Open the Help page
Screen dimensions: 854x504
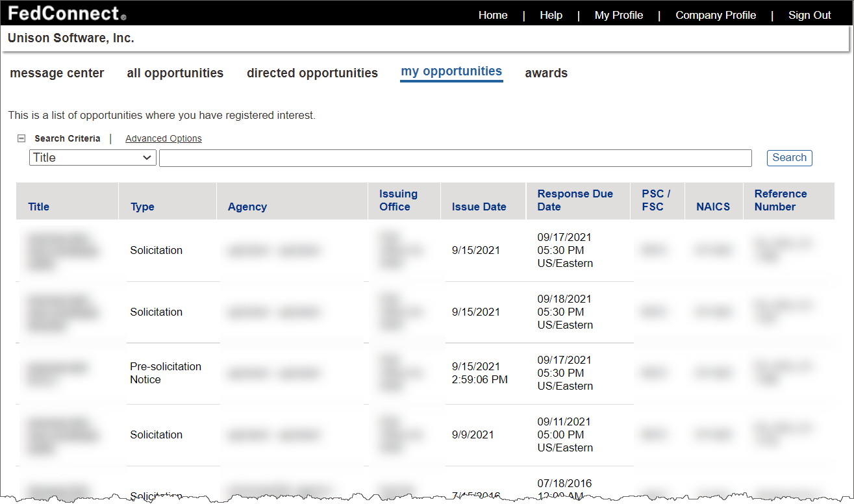click(x=551, y=15)
